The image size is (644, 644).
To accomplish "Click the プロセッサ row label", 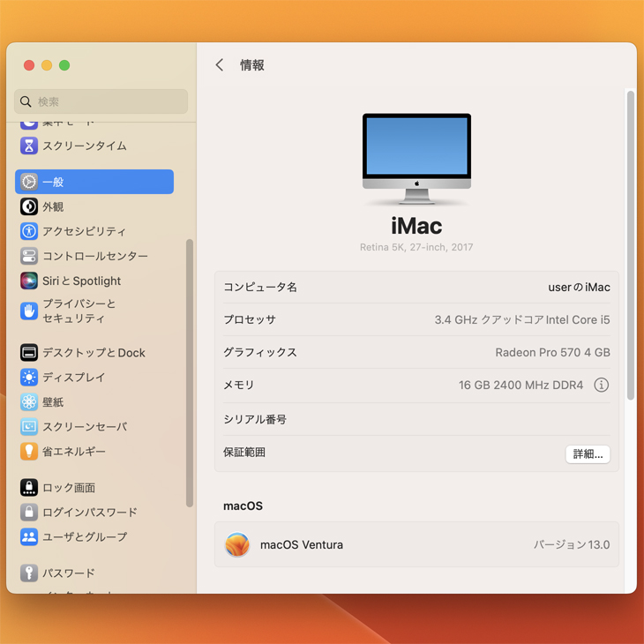I will pos(250,319).
